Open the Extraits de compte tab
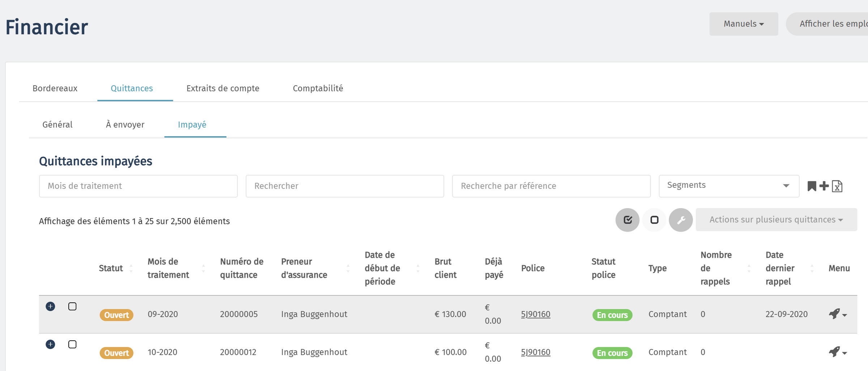The height and width of the screenshot is (371, 868). 223,89
